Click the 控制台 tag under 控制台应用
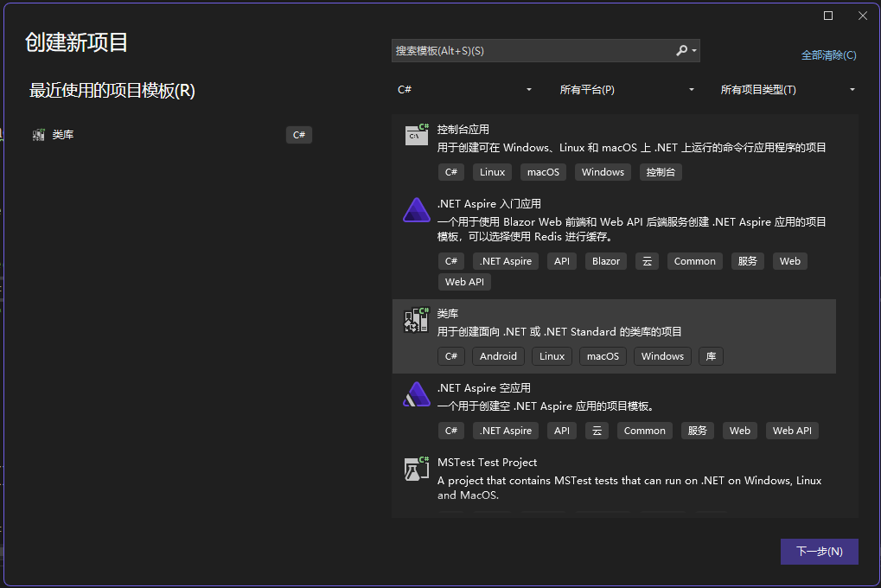Screen dimensions: 881x588 (661, 172)
